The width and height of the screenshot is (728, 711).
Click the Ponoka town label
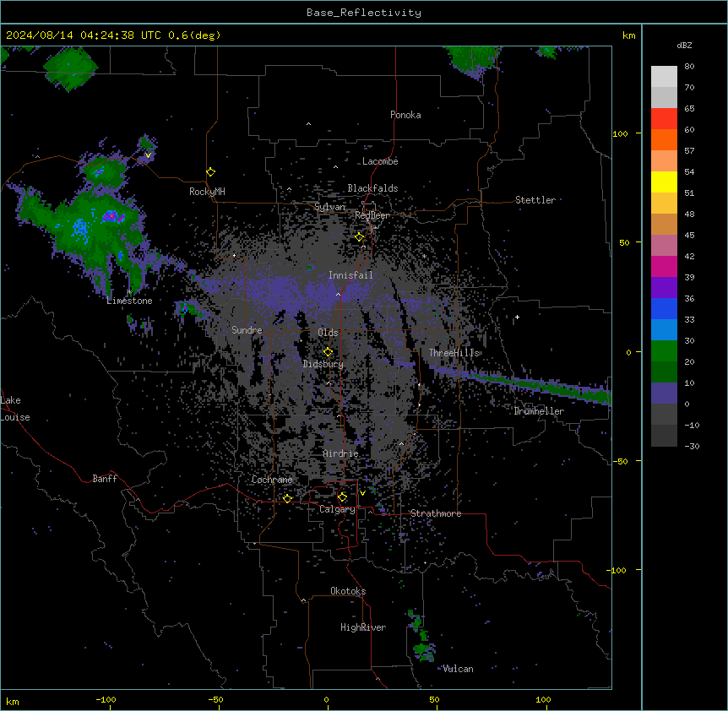[x=405, y=115]
